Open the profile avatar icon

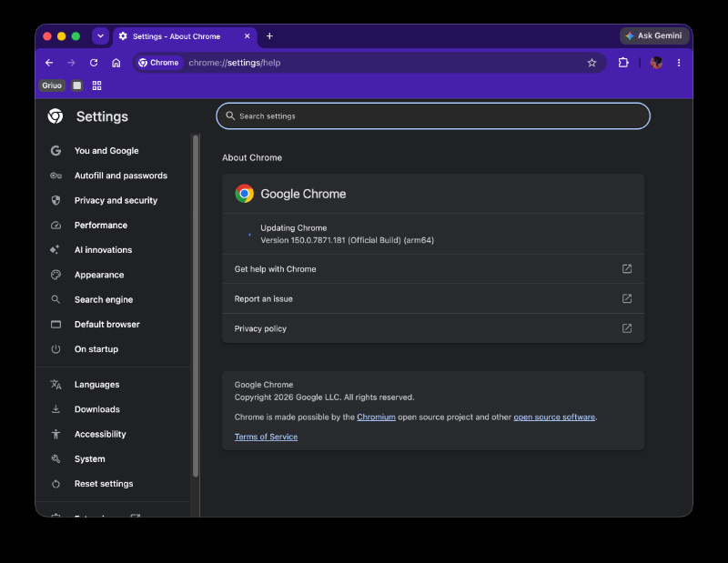[656, 63]
